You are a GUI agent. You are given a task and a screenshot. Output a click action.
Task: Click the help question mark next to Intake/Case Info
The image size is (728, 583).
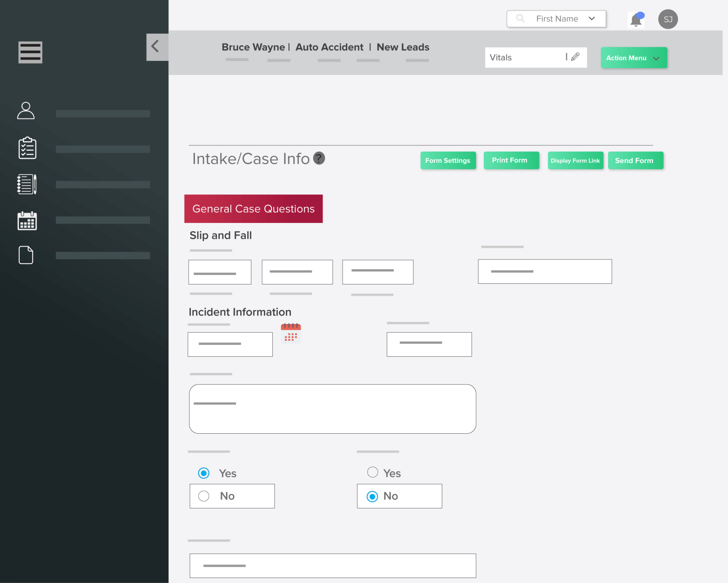pos(319,158)
